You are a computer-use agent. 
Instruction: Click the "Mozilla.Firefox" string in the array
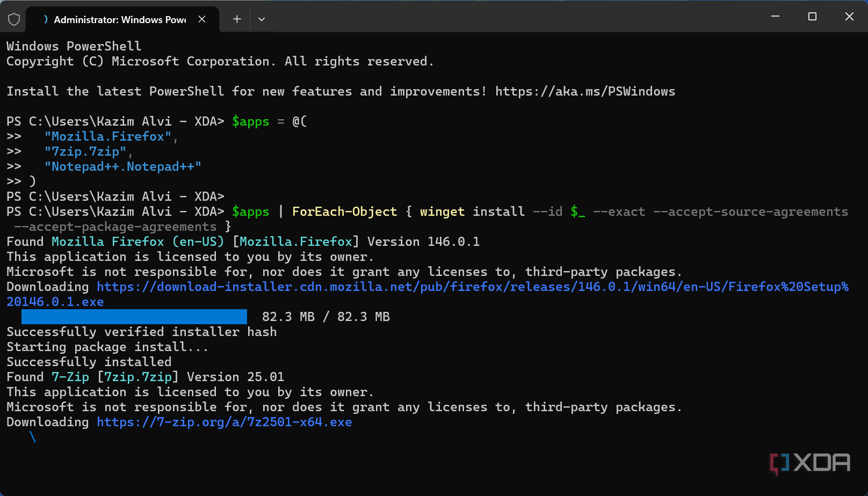108,136
